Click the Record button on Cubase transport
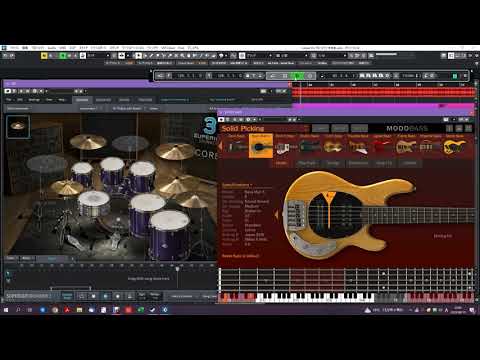The height and width of the screenshot is (360, 480). [x=310, y=76]
